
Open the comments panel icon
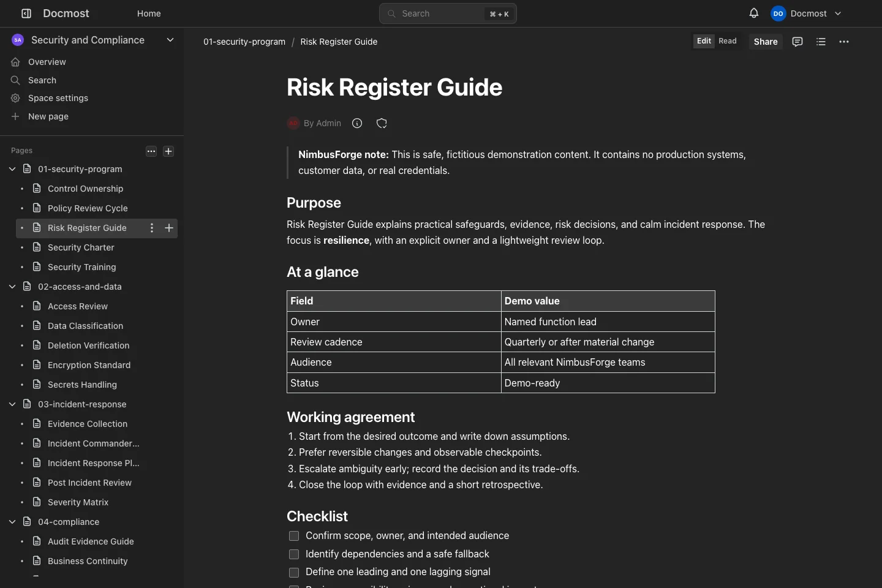pyautogui.click(x=797, y=42)
